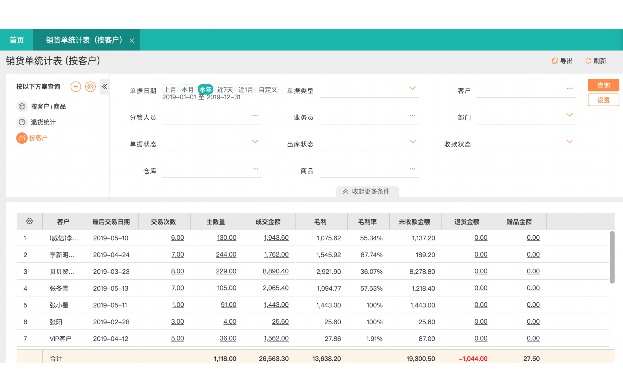Click the 退货金额 column header
The width and height of the screenshot is (623, 392).
point(467,222)
